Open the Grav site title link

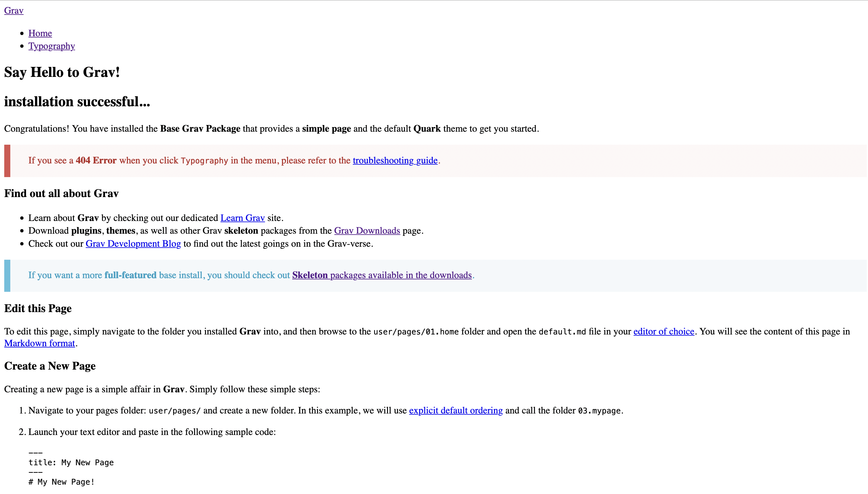click(x=14, y=10)
